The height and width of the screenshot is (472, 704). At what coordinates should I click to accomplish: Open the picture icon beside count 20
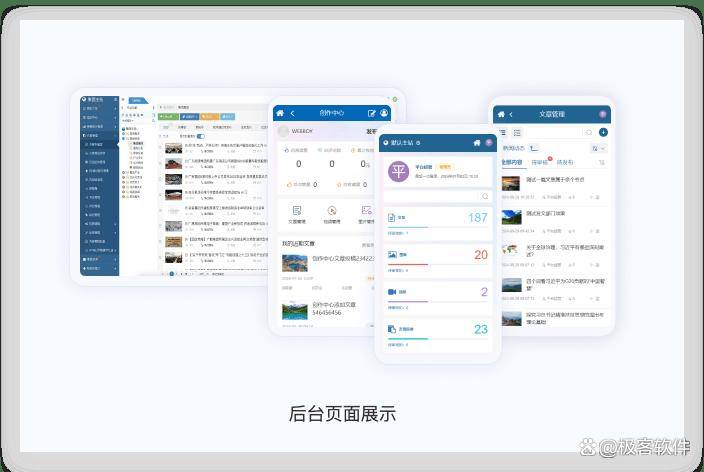(392, 255)
